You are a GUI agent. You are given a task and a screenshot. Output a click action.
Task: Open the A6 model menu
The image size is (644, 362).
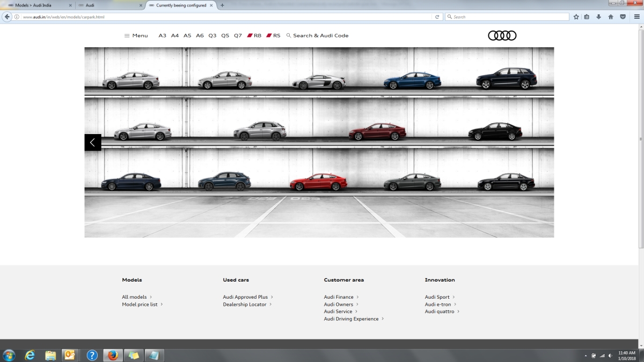[x=200, y=35]
